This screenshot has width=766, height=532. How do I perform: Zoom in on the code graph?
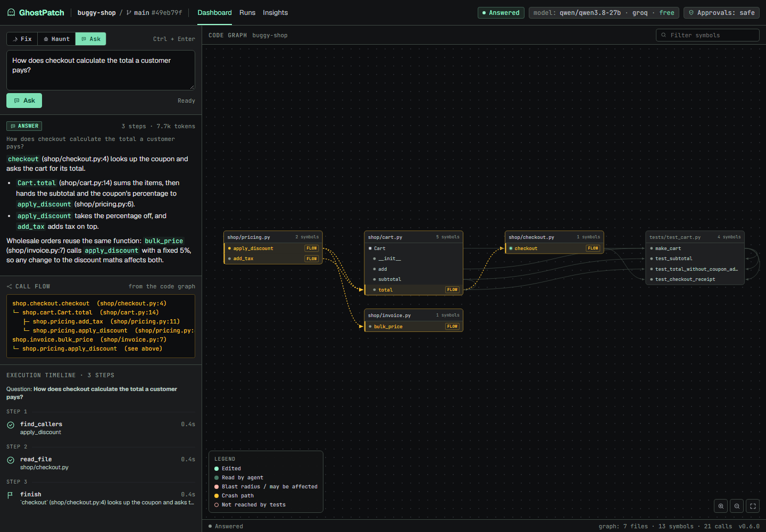point(721,506)
